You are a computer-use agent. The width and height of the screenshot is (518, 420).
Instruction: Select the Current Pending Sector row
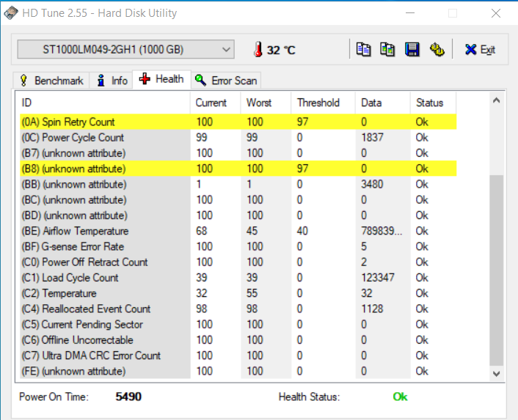[238, 324]
